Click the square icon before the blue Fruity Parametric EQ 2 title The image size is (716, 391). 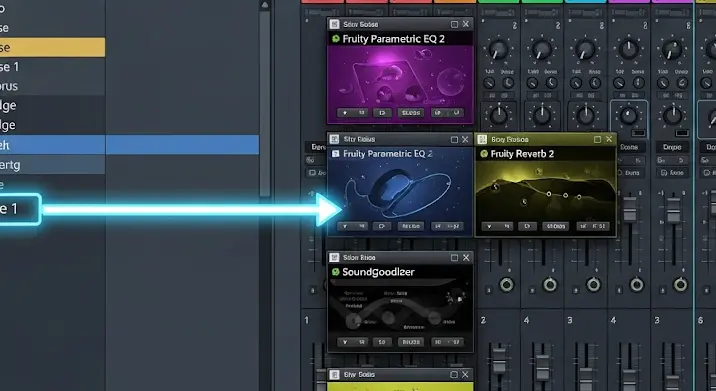pos(336,154)
